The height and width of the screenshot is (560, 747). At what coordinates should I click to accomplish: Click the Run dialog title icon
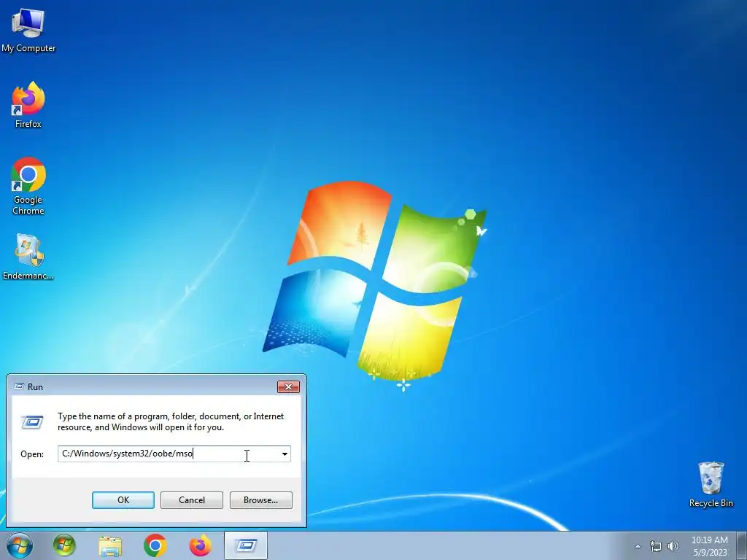[x=19, y=386]
